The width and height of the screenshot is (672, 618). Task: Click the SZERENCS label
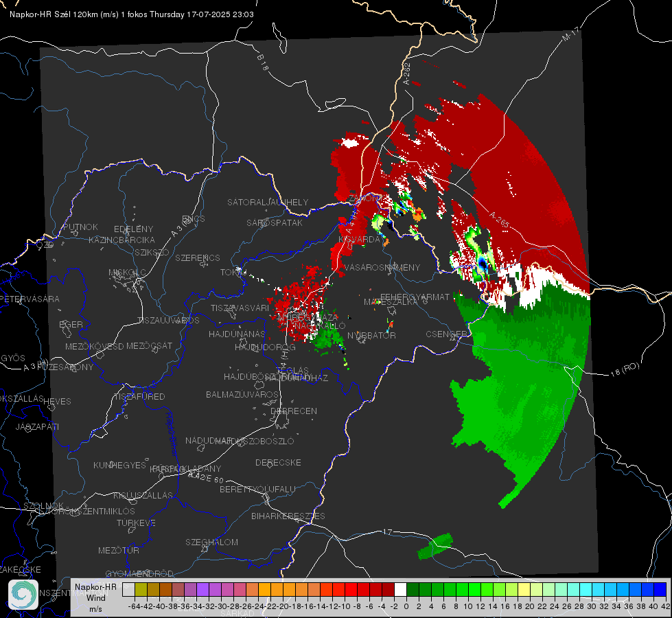pos(198,257)
